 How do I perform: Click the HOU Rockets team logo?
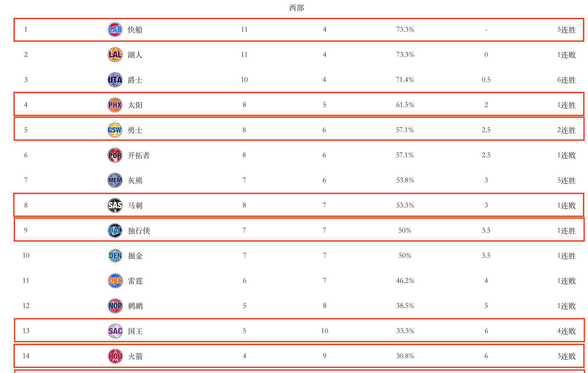[x=115, y=356]
